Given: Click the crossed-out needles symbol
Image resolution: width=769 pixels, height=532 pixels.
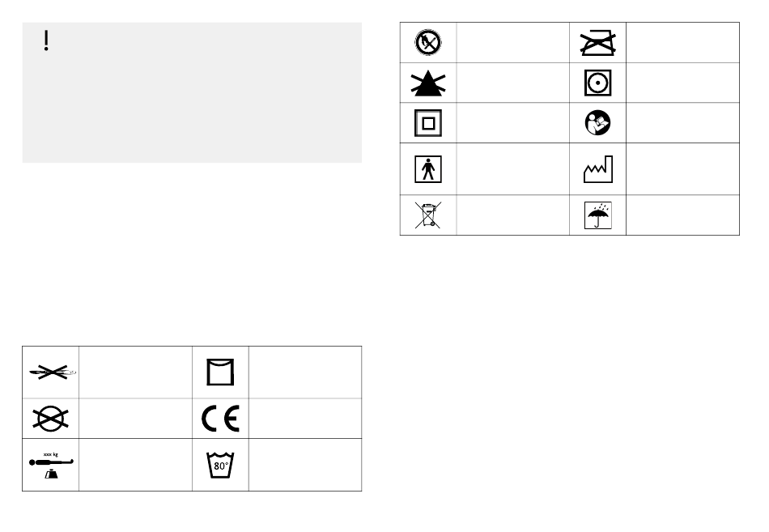Looking at the screenshot, I should click(51, 372).
